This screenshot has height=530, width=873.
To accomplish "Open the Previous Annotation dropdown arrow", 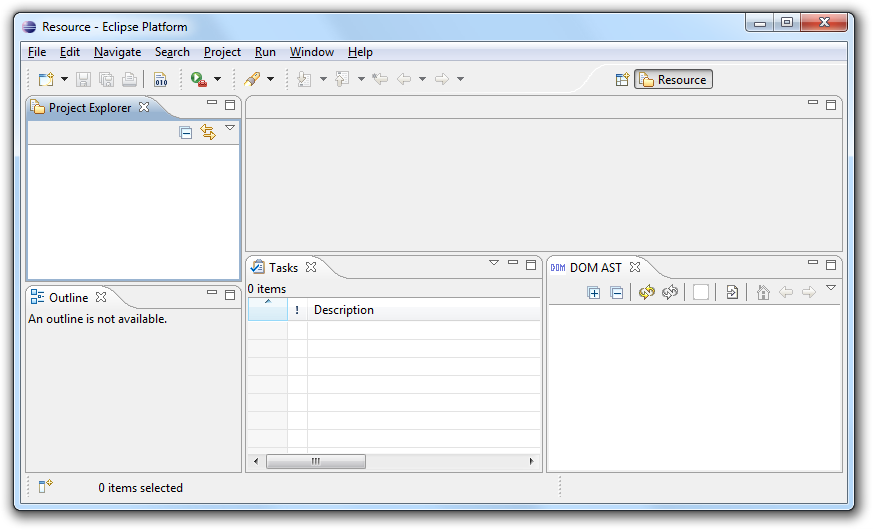I will (361, 79).
